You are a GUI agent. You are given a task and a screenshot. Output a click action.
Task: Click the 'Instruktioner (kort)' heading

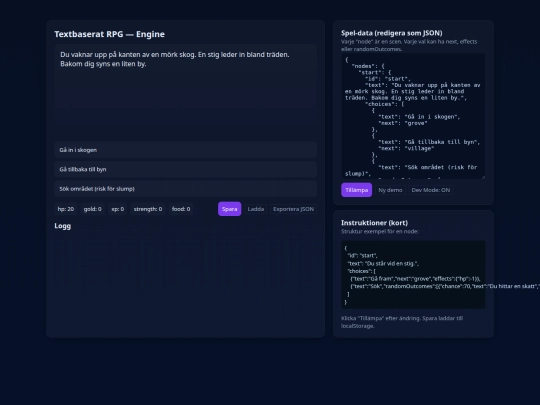point(374,223)
